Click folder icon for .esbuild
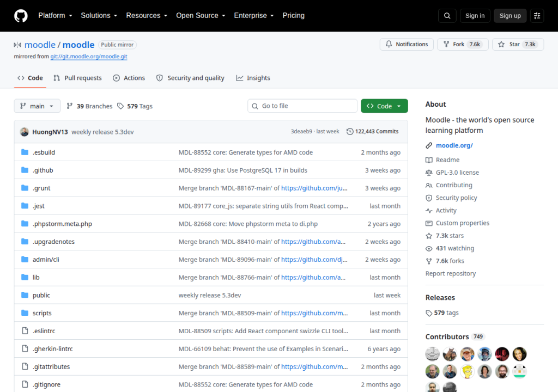558x392 pixels. point(25,152)
